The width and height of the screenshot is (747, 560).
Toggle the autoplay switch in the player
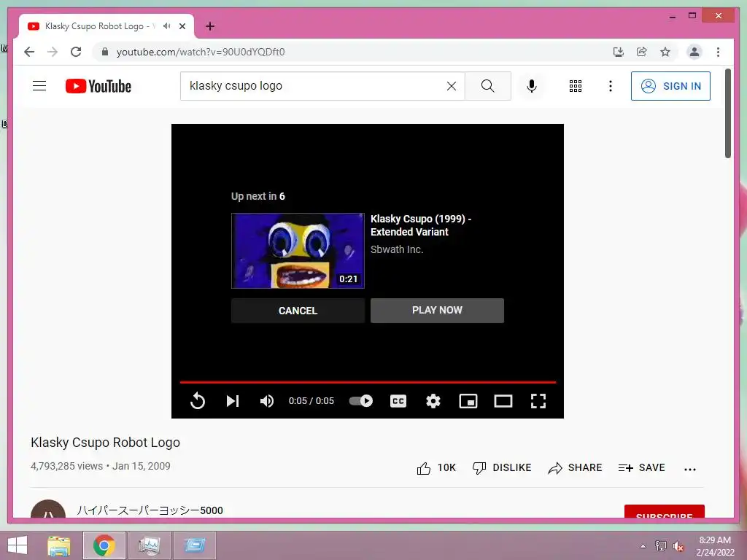click(360, 401)
